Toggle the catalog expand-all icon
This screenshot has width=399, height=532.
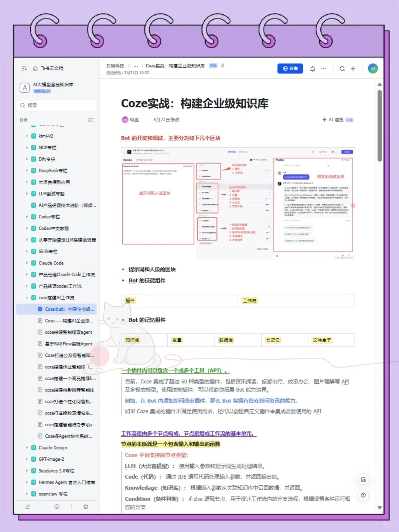(x=91, y=120)
